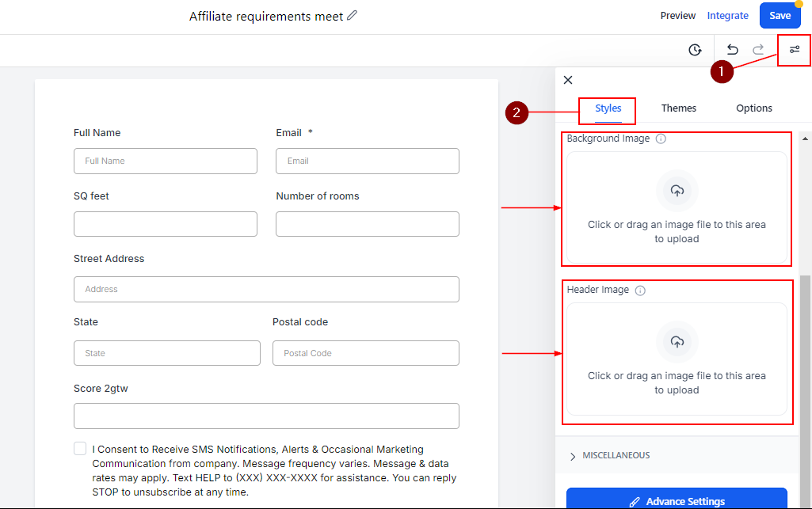This screenshot has height=509, width=812.
Task: Click the pencil icon to edit form title
Action: click(353, 16)
